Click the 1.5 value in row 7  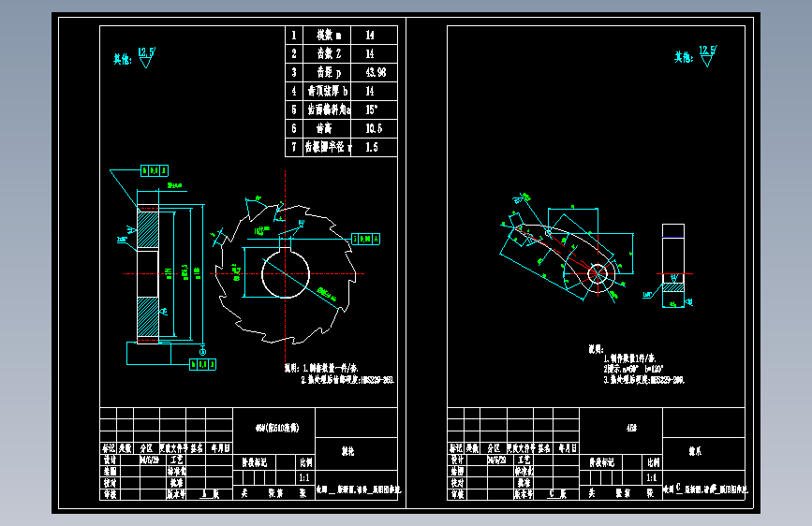click(x=371, y=147)
